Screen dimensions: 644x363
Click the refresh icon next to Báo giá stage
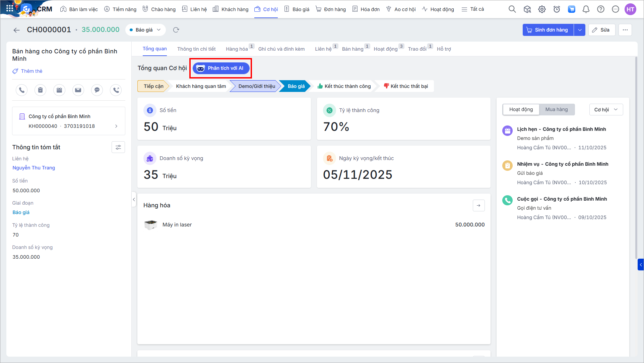tap(176, 30)
